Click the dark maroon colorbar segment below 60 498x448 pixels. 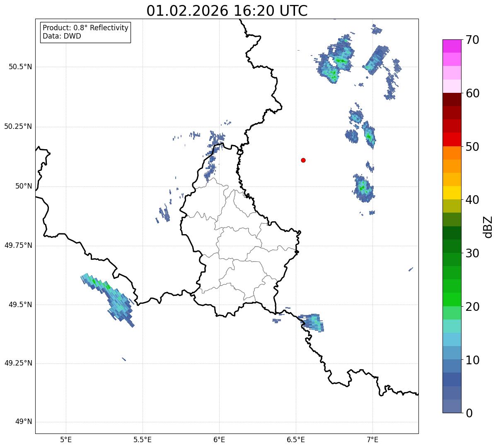(x=452, y=99)
